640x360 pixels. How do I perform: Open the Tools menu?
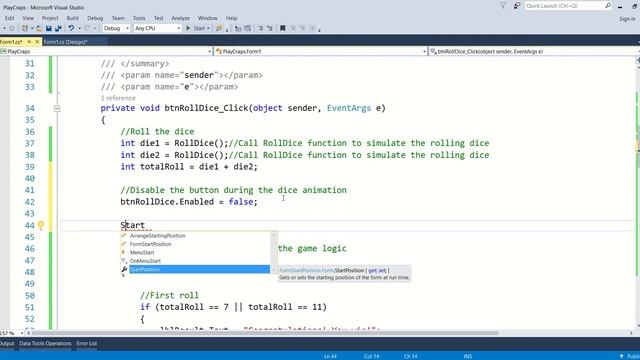[139, 18]
